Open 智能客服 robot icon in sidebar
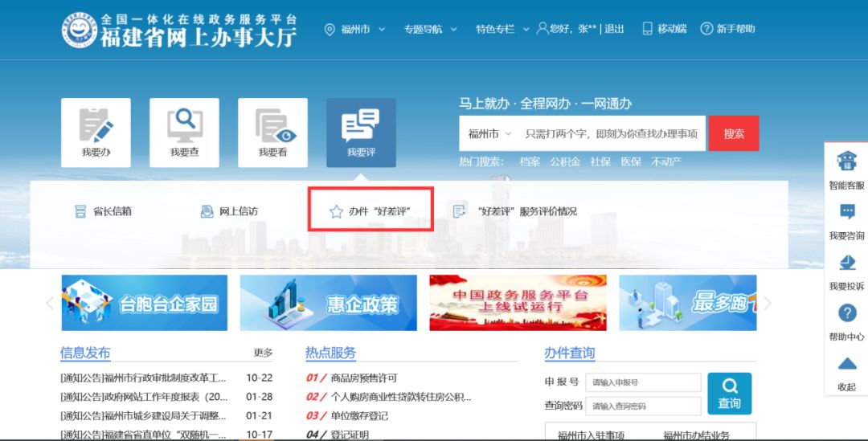Image resolution: width=868 pixels, height=441 pixels. coord(846,162)
